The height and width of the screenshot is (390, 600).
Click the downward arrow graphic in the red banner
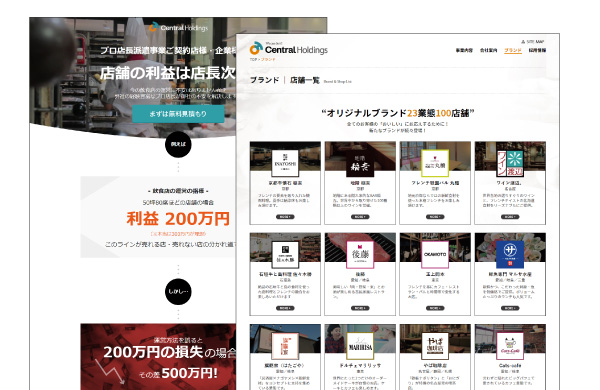point(110,371)
